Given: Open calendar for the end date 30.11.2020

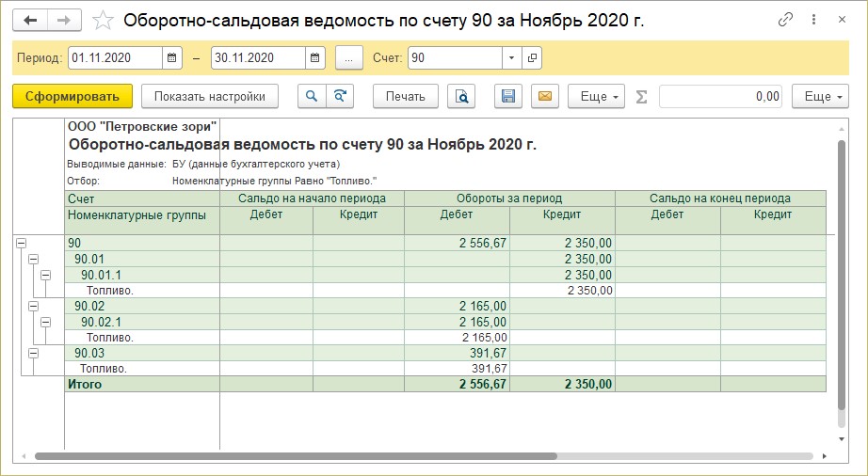Looking at the screenshot, I should pyautogui.click(x=315, y=58).
